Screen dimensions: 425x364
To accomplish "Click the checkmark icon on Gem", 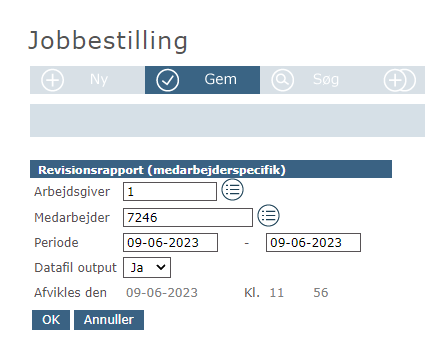I will click(167, 80).
